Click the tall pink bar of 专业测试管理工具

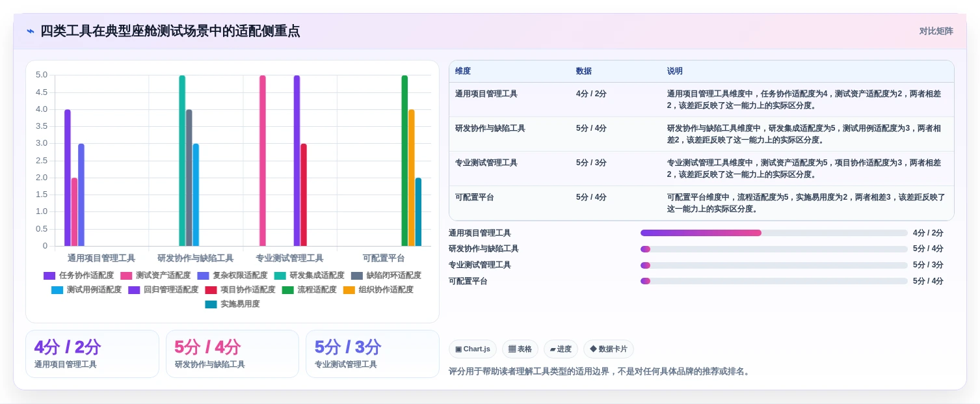click(x=263, y=161)
